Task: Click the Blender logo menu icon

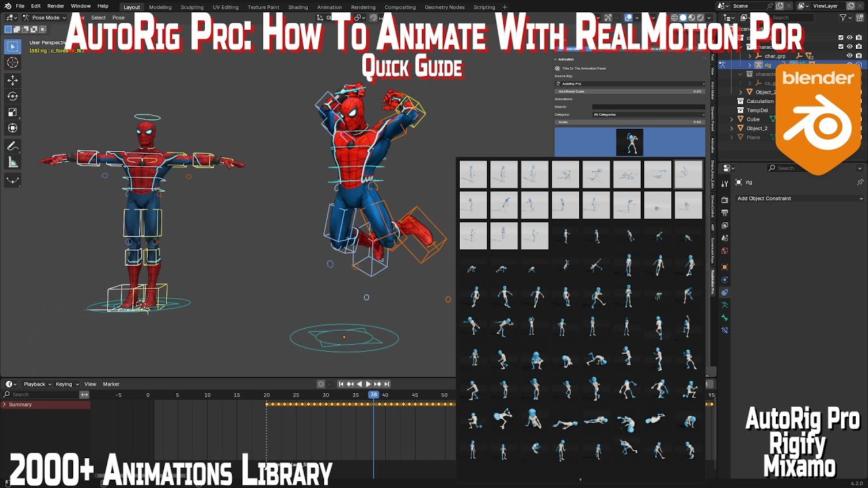Action: click(x=7, y=6)
